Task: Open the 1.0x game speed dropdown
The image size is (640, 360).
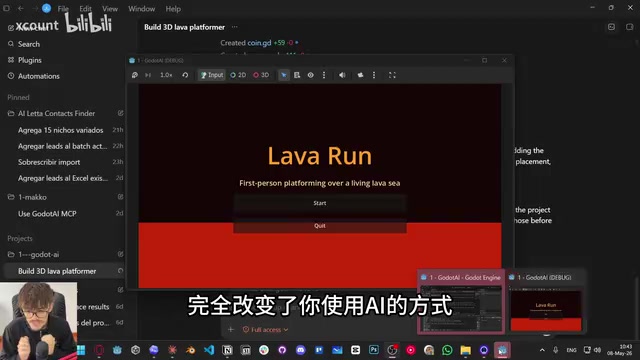Action: tap(166, 75)
